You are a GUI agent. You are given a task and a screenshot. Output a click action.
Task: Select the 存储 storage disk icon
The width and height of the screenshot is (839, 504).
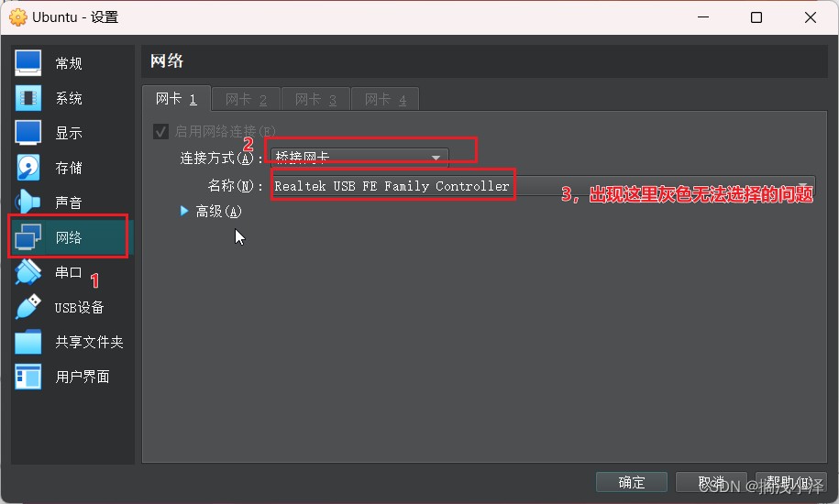[28, 168]
